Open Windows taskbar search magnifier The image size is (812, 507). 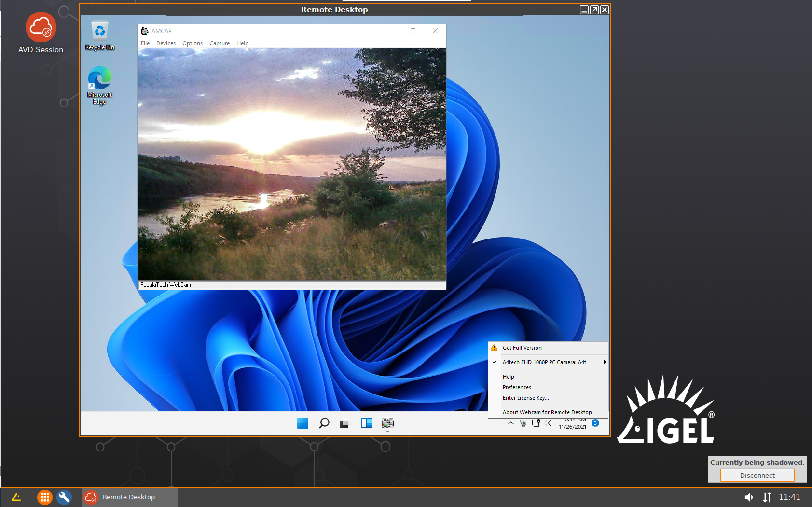pos(324,423)
